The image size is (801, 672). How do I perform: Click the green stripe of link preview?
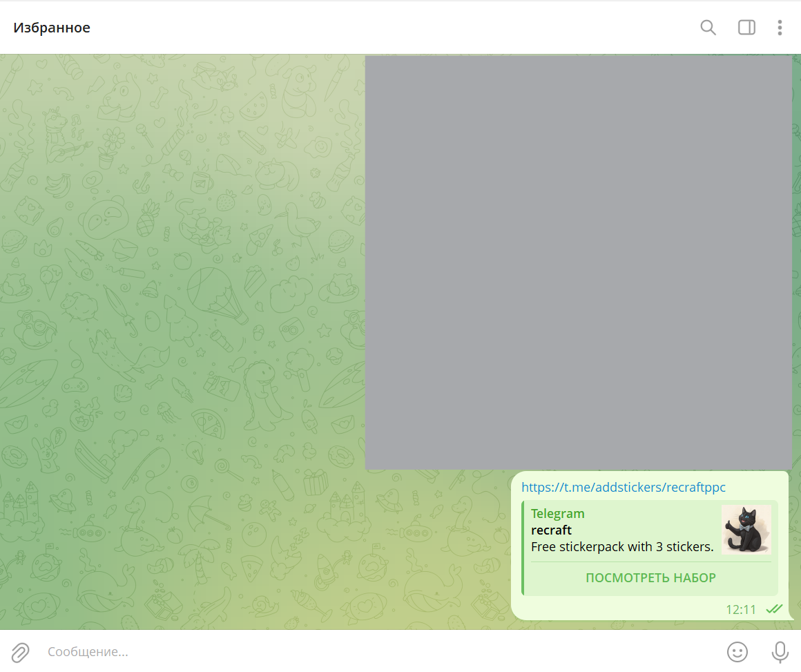tap(523, 548)
